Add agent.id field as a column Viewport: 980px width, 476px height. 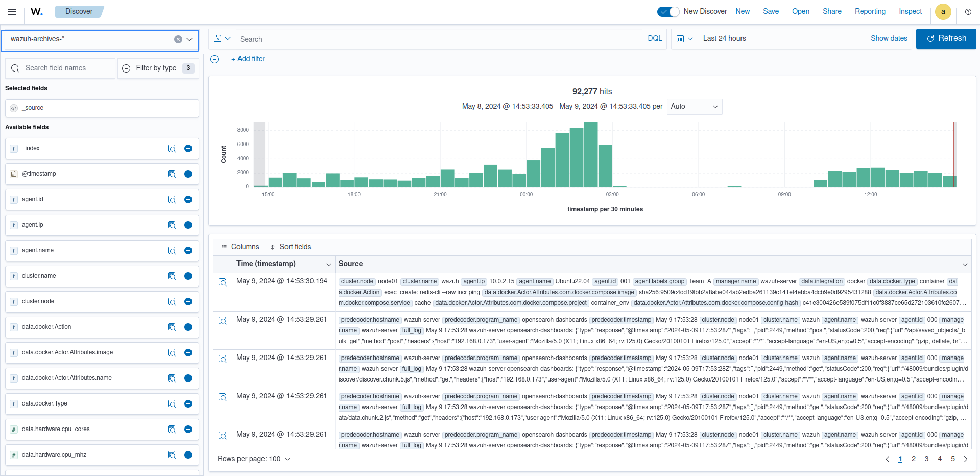click(x=188, y=200)
